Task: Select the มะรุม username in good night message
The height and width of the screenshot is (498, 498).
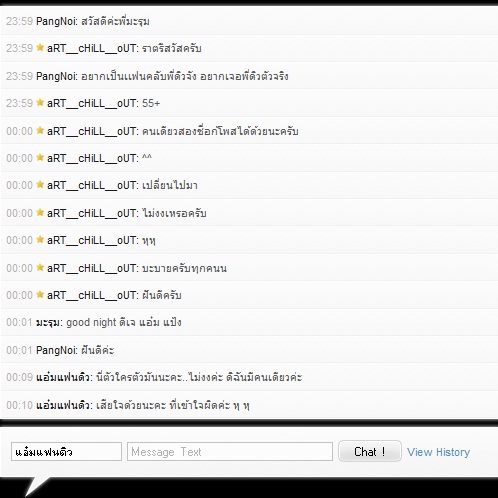Action: [x=49, y=323]
